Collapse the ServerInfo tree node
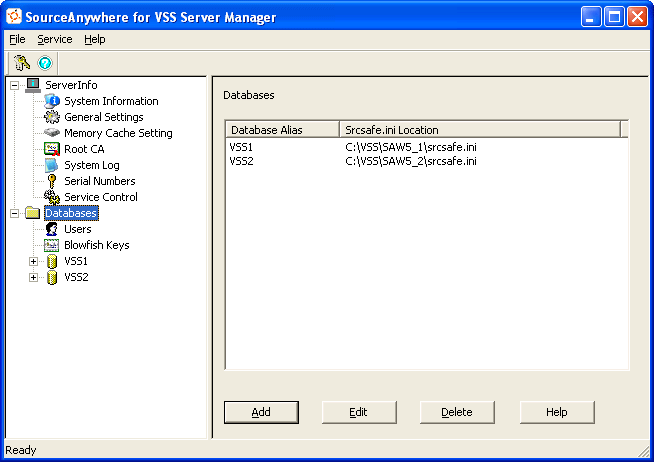The image size is (654, 462). tap(14, 85)
